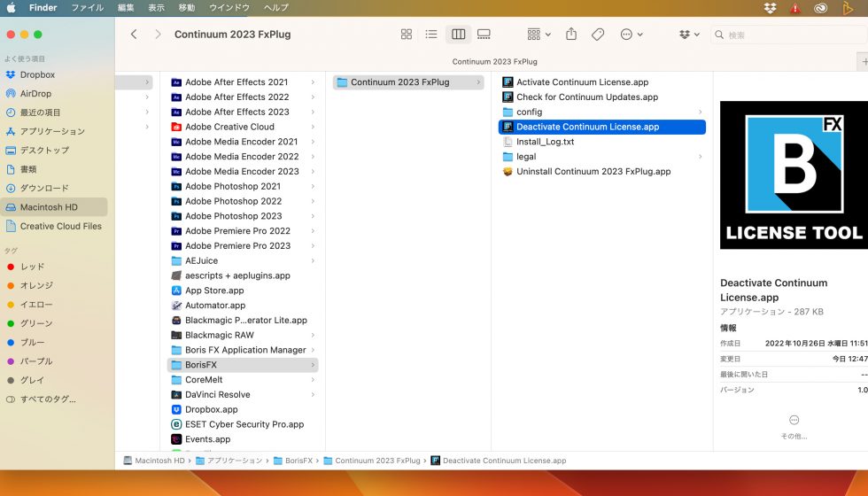
Task: Open the 移動 menu
Action: pyautogui.click(x=187, y=7)
